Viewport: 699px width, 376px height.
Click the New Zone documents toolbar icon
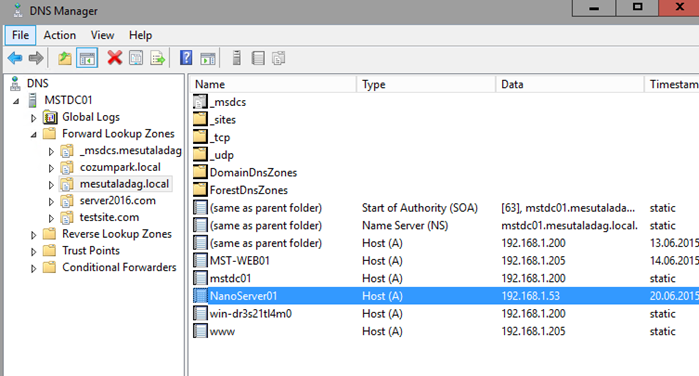pyautogui.click(x=279, y=58)
